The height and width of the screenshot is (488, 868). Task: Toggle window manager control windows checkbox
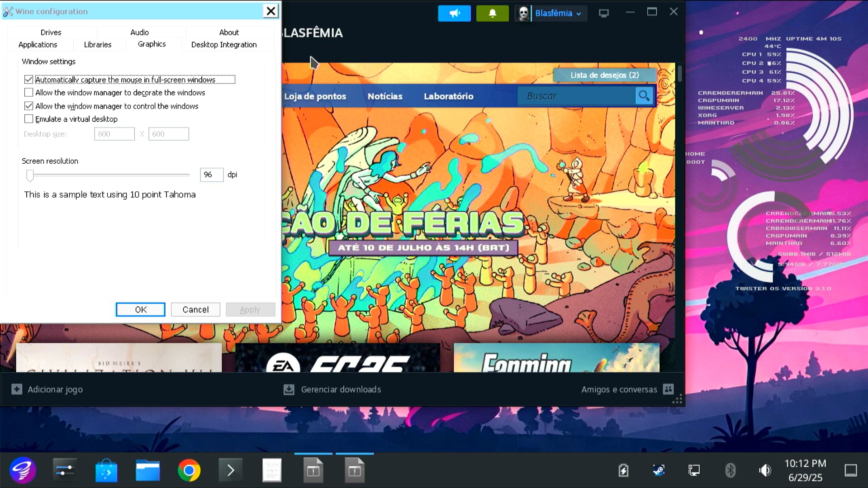click(28, 106)
